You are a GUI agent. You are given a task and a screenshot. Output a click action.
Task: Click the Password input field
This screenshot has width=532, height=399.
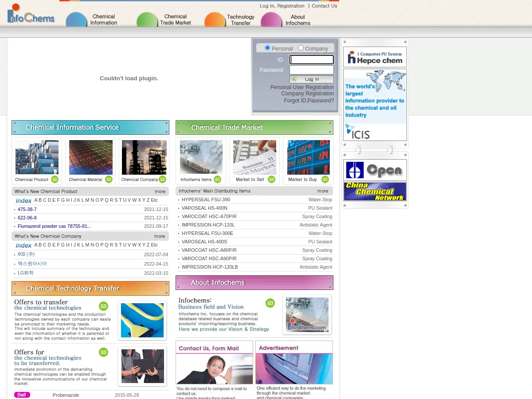311,70
